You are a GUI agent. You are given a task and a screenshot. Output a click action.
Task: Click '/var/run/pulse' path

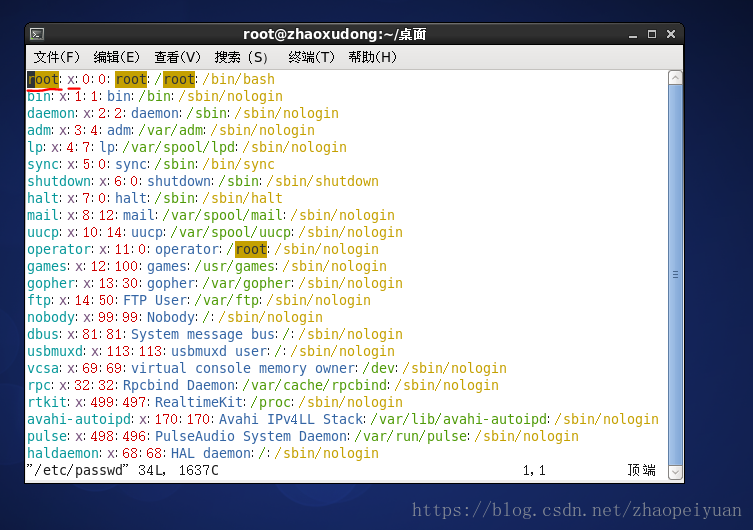[411, 436]
